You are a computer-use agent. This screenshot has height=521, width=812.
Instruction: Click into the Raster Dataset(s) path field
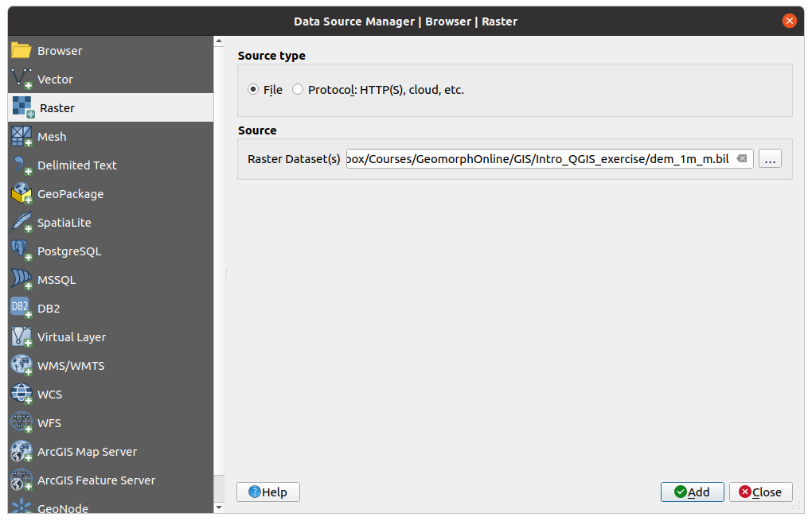click(537, 159)
